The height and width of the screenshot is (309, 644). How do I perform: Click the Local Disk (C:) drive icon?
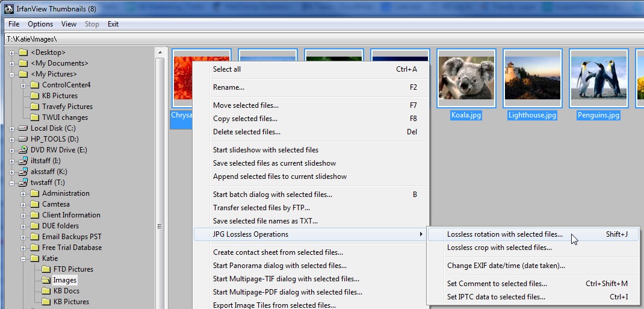(23, 128)
